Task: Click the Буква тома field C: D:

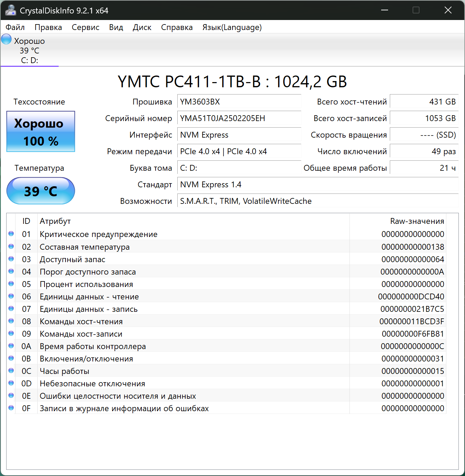Action: click(x=239, y=168)
